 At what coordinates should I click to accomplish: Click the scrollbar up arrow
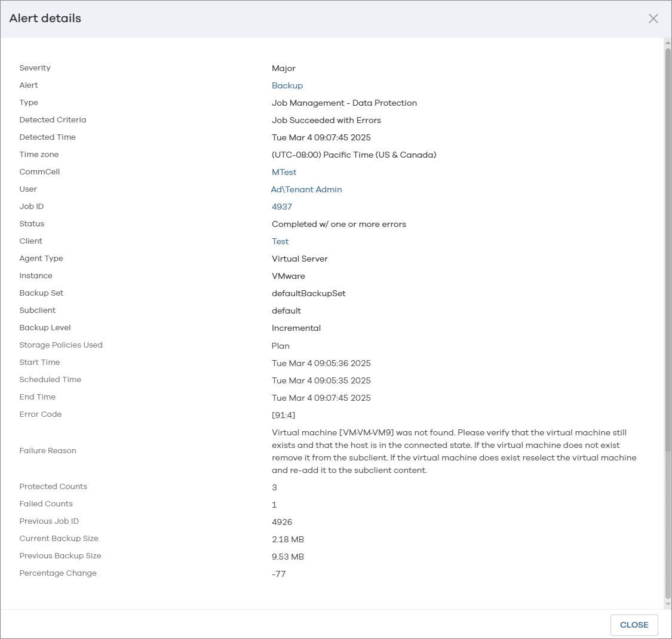668,42
